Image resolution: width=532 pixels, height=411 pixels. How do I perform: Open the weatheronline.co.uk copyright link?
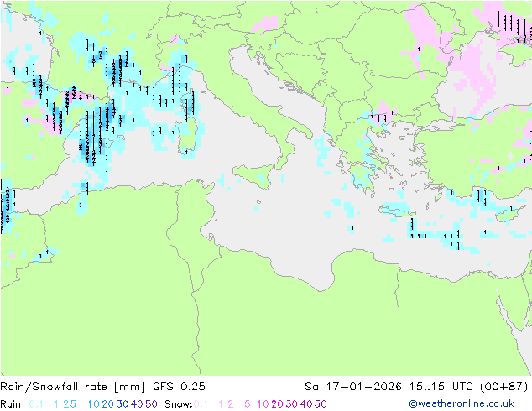pyautogui.click(x=462, y=403)
